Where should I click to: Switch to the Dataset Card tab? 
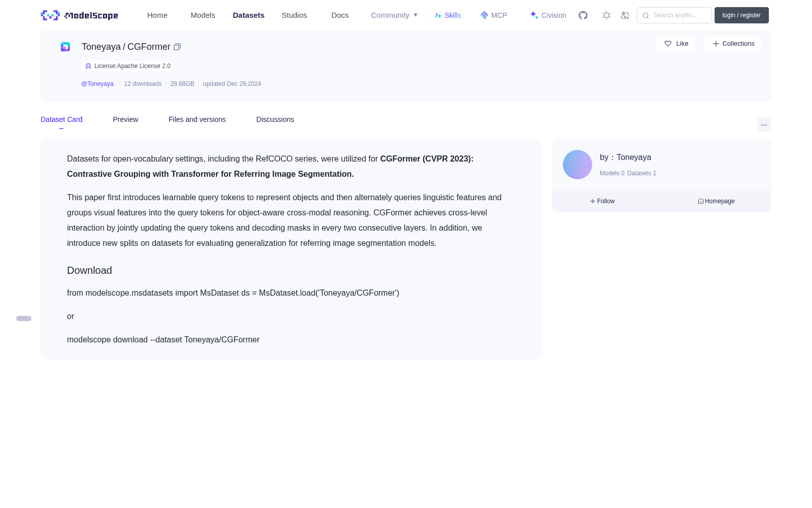tap(61, 119)
